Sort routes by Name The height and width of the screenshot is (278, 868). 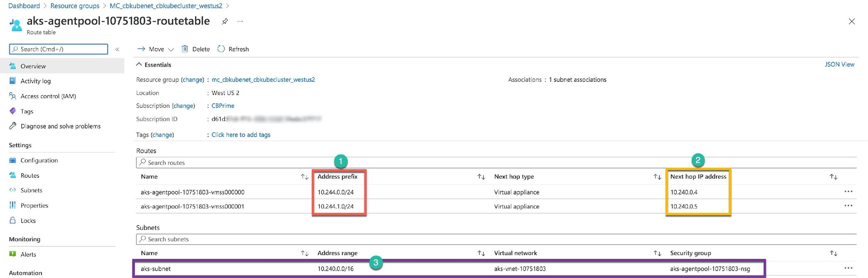(304, 177)
